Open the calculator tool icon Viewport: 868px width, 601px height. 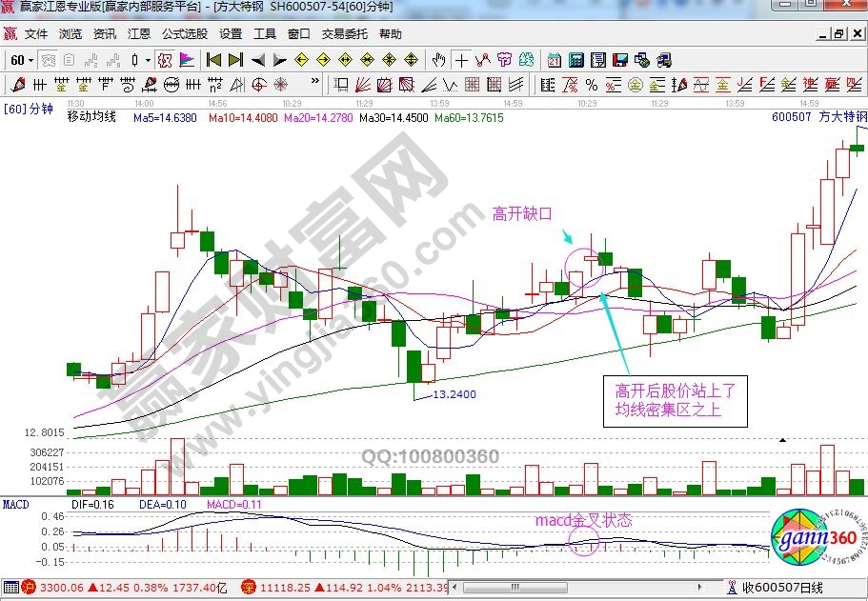[575, 60]
